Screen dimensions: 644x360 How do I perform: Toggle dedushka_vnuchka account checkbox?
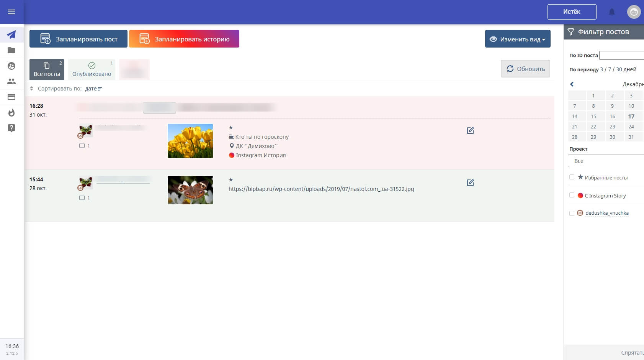click(572, 213)
